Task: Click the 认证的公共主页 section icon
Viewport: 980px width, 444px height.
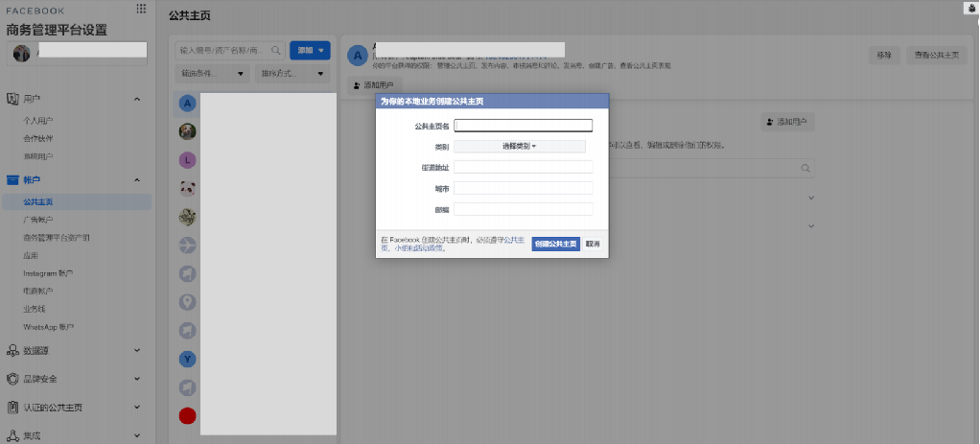Action: [x=12, y=408]
